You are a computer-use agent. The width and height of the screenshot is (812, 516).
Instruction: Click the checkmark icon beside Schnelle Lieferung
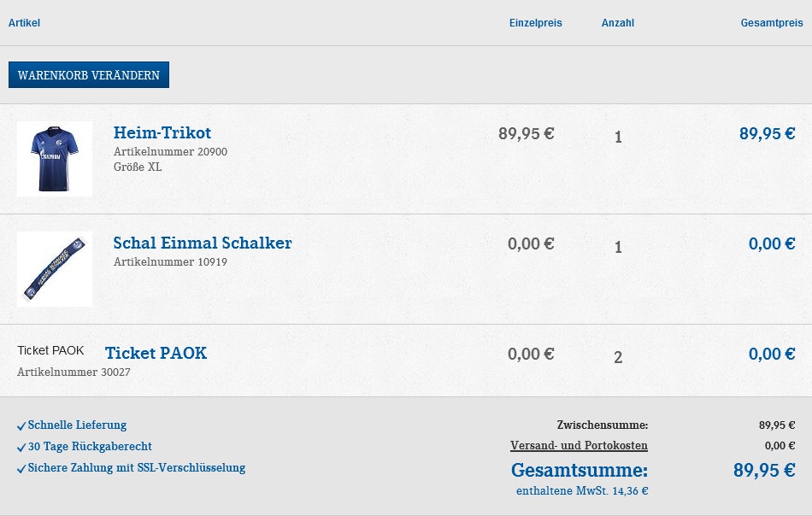coord(21,425)
